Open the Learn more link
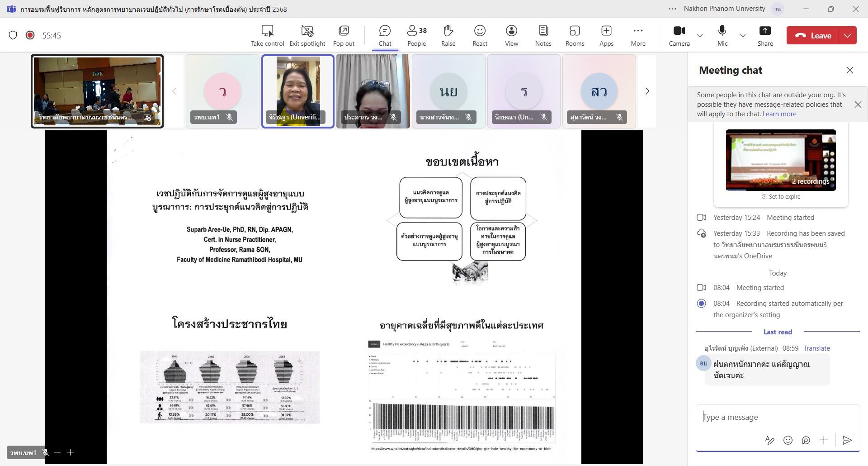The width and height of the screenshot is (868, 466). click(x=779, y=114)
